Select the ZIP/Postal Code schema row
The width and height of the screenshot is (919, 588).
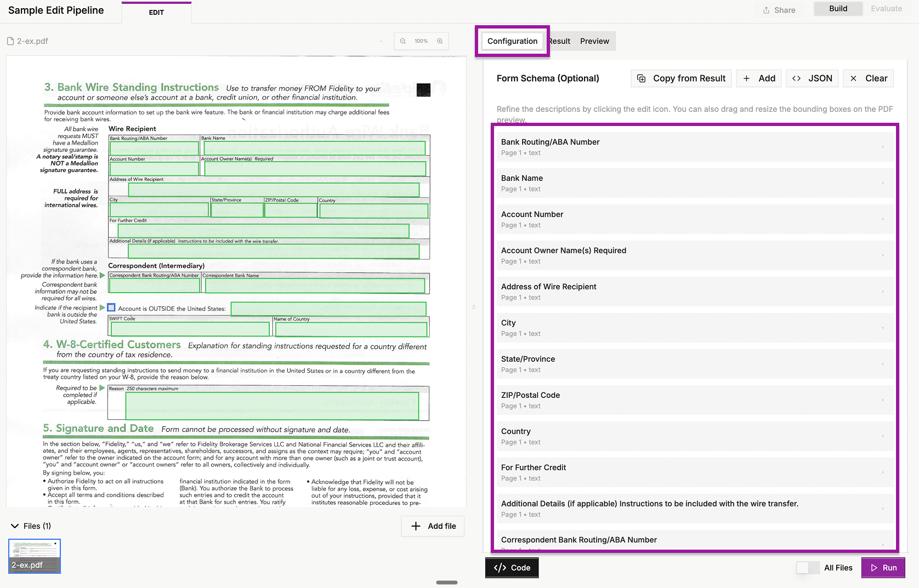coord(695,400)
